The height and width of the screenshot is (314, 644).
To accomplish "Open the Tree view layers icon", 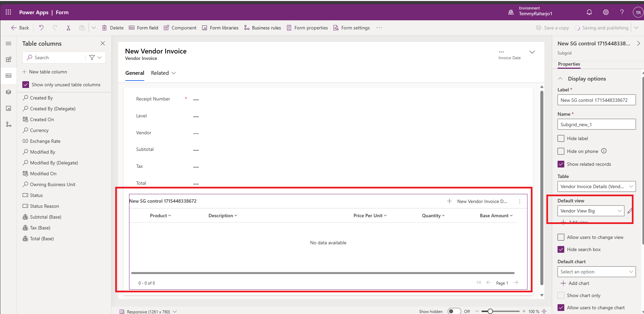I will tap(8, 92).
